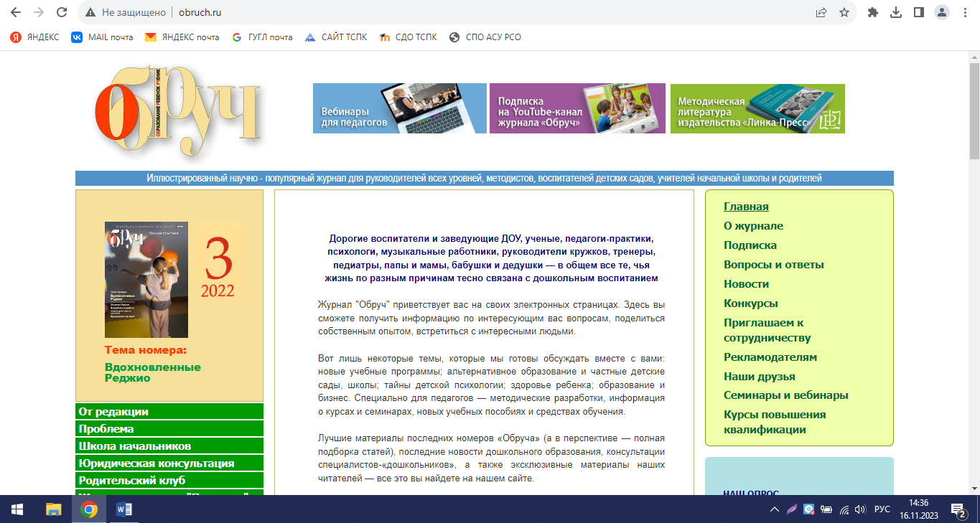980x523 pixels.
Task: Open the Chrome extensions puzzle icon
Action: (873, 12)
